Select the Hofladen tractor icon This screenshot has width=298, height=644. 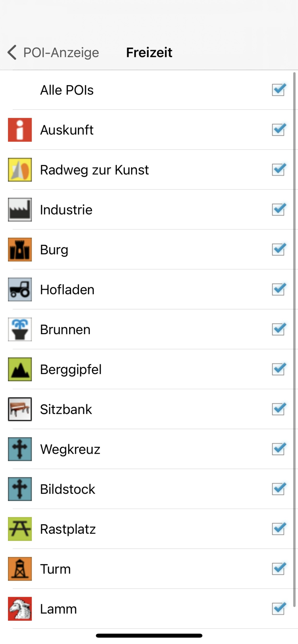tap(20, 290)
